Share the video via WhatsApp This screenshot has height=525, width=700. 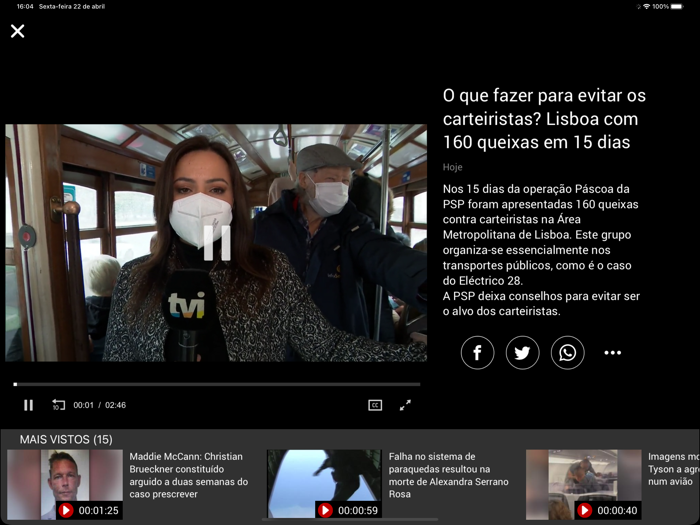tap(567, 353)
